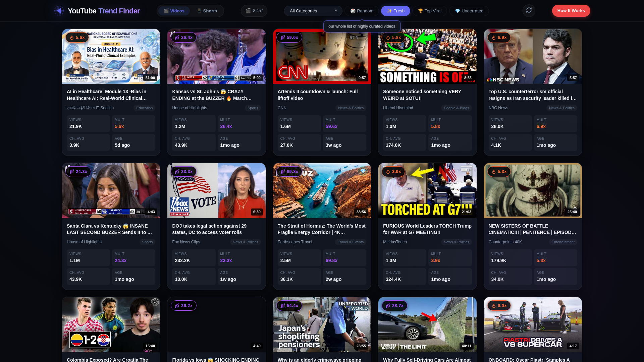The image size is (644, 362).
Task: Open the Kansas vs St. John's video title
Action: click(212, 95)
